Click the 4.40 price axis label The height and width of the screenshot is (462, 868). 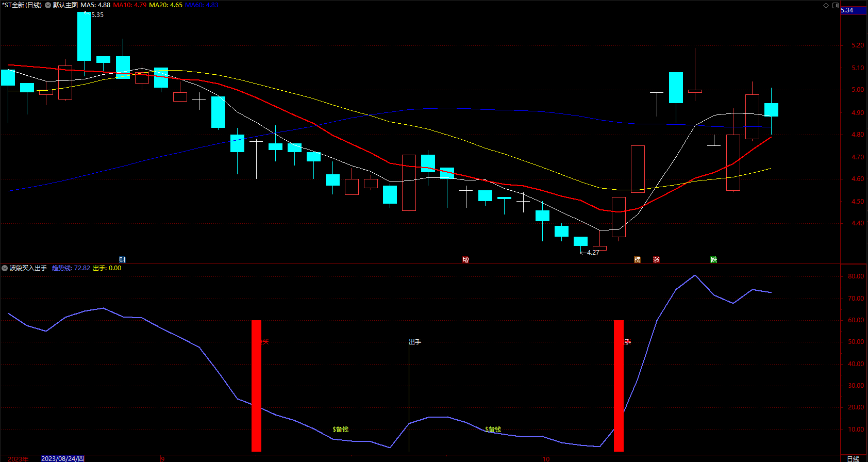point(858,223)
